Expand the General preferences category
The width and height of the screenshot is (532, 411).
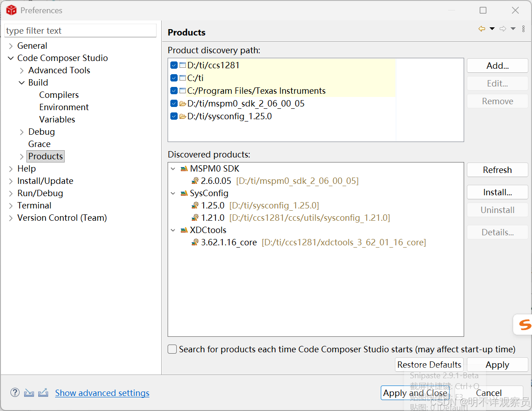click(11, 46)
